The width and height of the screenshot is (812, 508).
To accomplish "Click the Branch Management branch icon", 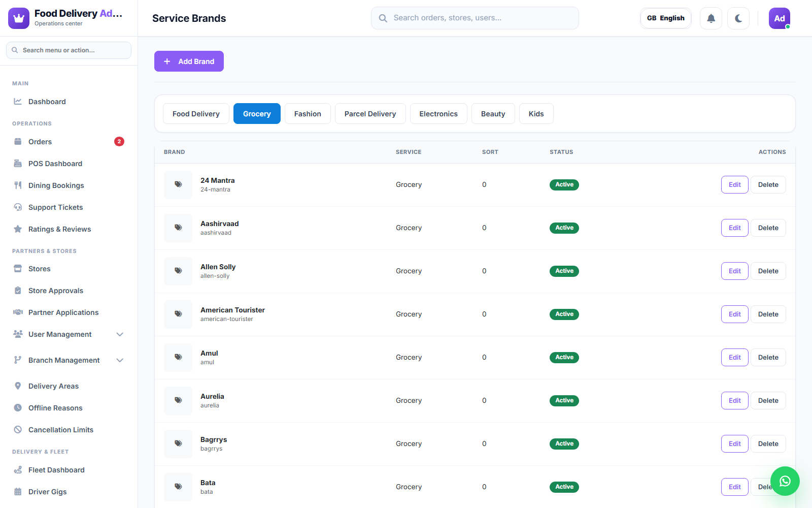I will pyautogui.click(x=18, y=360).
